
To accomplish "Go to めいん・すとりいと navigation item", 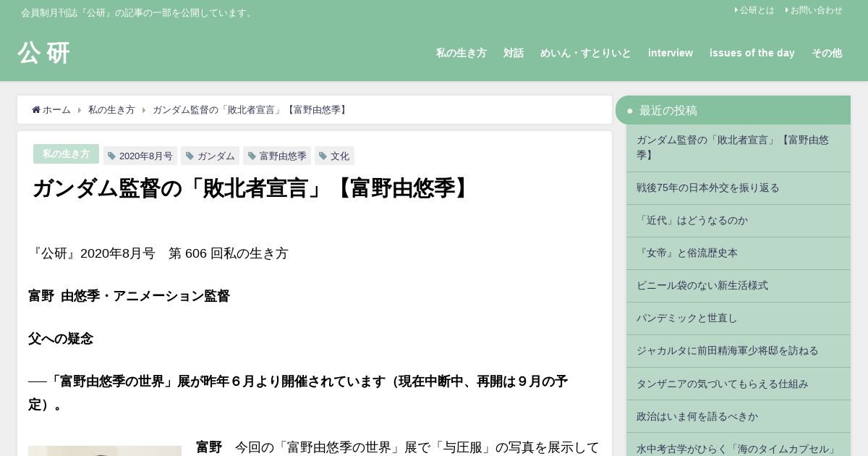I will [x=586, y=53].
